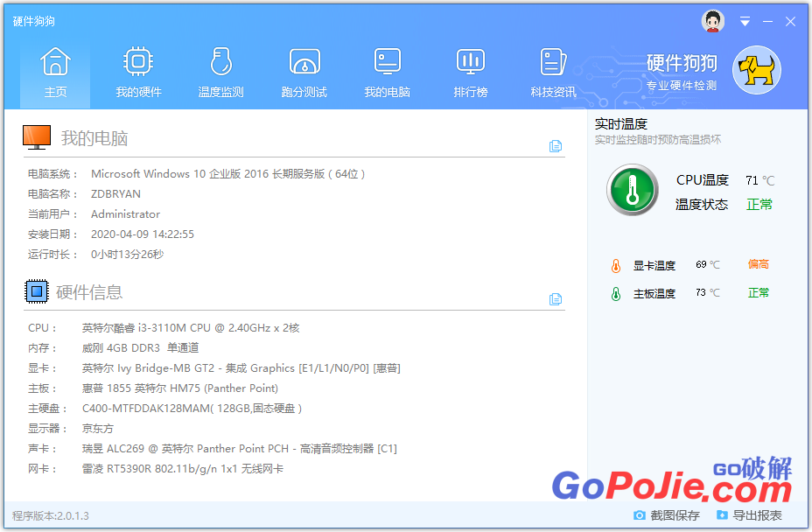Switch to 我的硬件 tab
812x532 pixels.
coord(138,73)
